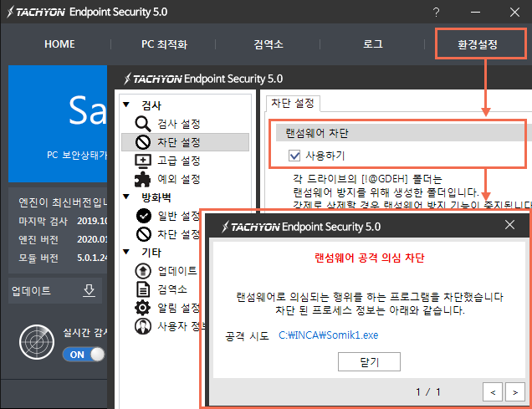Viewport: 532px width, 409px height.
Task: Click the 엔진 버전 status row
Action: coord(63,239)
